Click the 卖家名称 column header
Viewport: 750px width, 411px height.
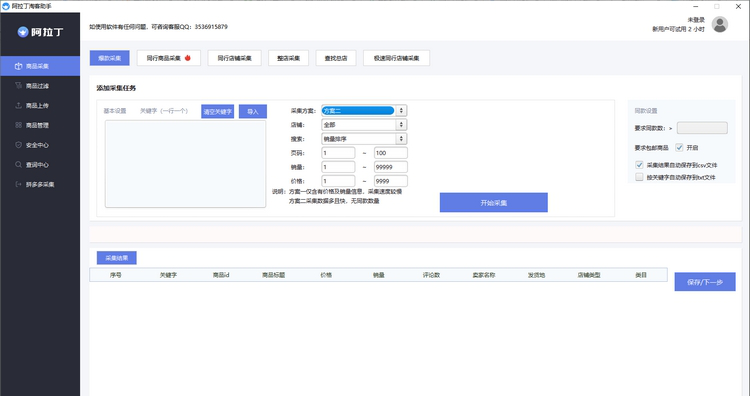[x=484, y=275]
